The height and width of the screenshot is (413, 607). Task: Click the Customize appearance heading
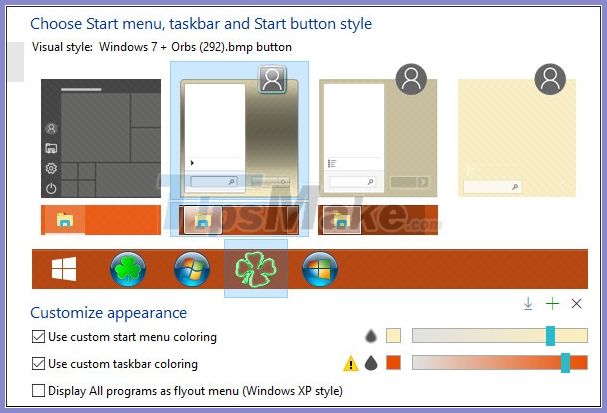(x=108, y=313)
